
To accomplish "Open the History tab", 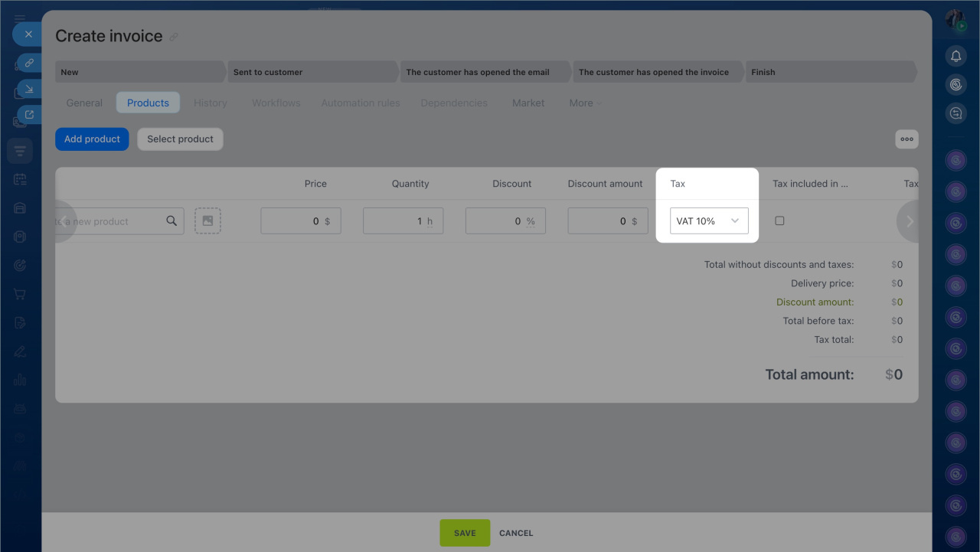I will pos(210,103).
